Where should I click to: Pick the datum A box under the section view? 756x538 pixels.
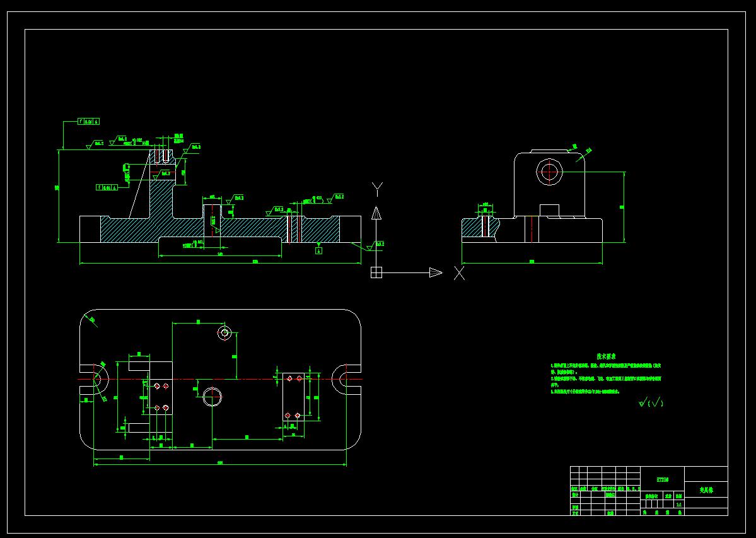click(x=318, y=250)
